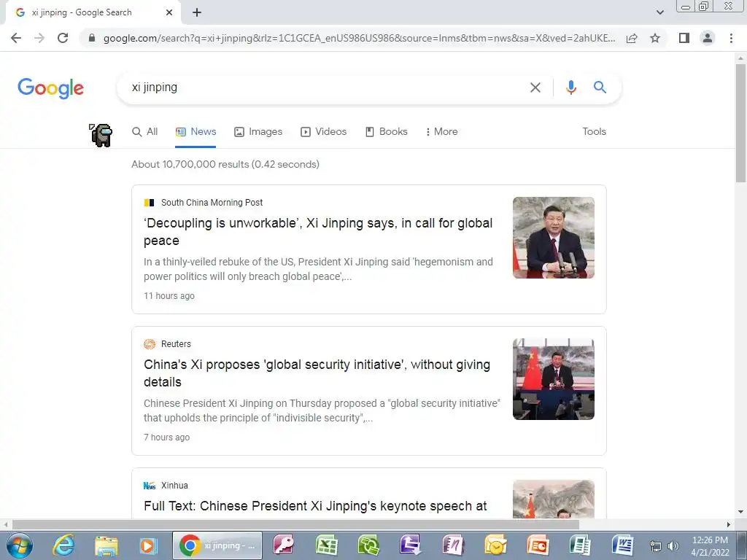Click the Reuters source label
This screenshot has width=747, height=560.
coord(176,344)
